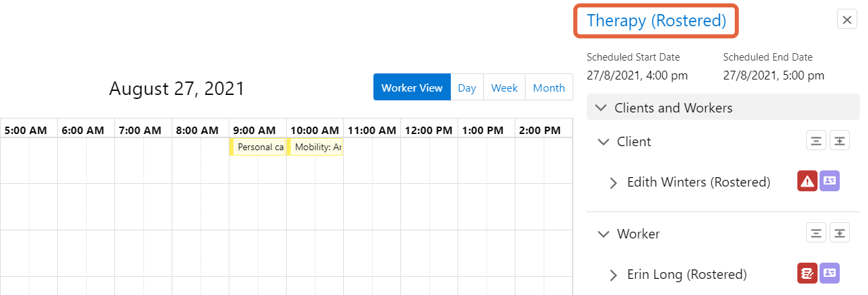The width and height of the screenshot is (868, 295).
Task: Select the Worker View button
Action: coord(412,88)
